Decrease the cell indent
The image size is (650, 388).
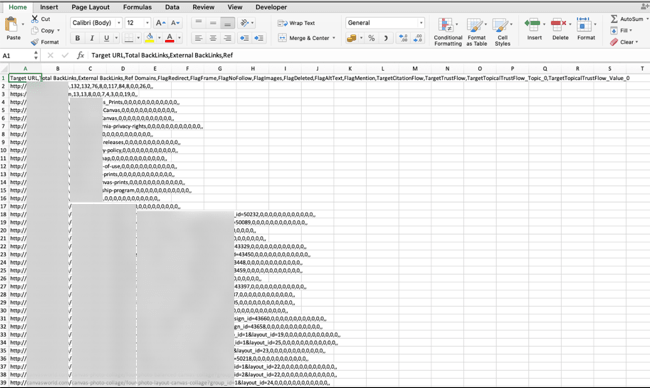pos(244,38)
